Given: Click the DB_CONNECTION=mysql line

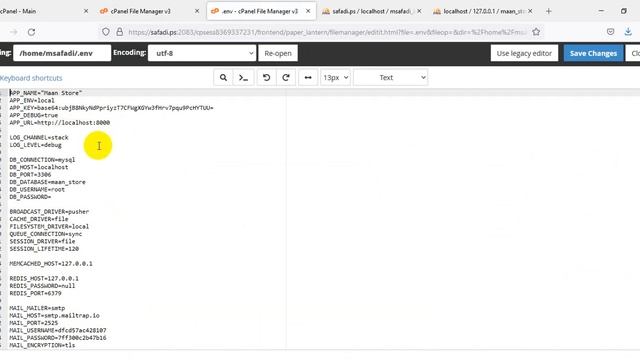Looking at the screenshot, I should 42,160.
